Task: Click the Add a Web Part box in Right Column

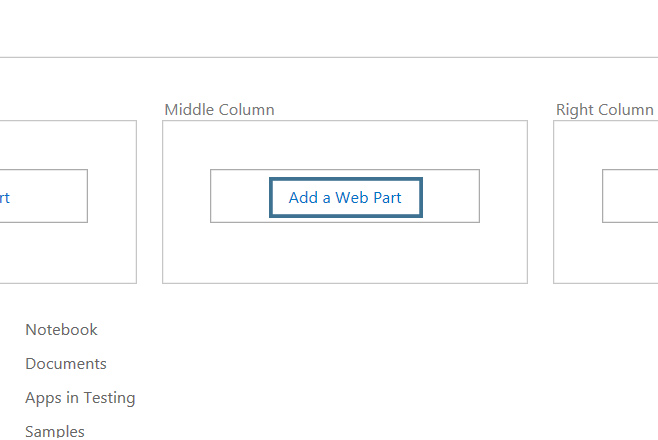Action: pyautogui.click(x=630, y=196)
